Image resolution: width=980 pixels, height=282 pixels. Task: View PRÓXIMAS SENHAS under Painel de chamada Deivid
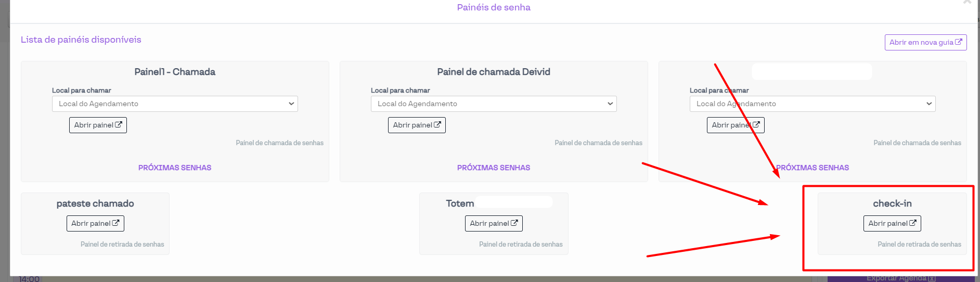pos(494,168)
